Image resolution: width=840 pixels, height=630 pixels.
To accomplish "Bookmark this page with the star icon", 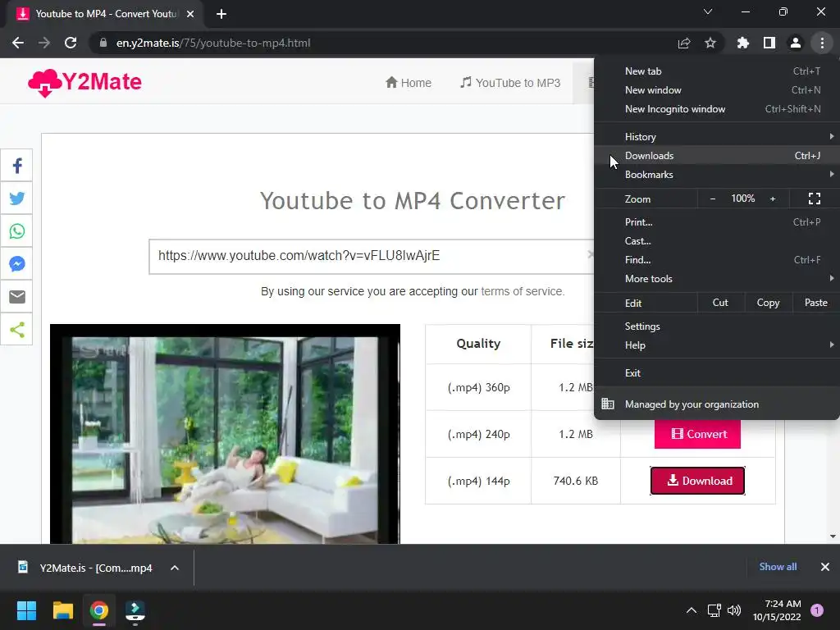I will click(710, 43).
